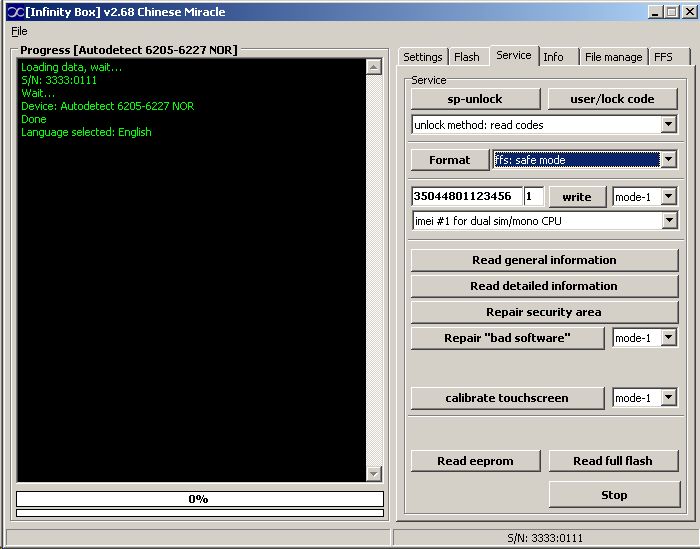The height and width of the screenshot is (549, 700).
Task: Click log line 'Loading data, wait...'
Action: coord(71,67)
